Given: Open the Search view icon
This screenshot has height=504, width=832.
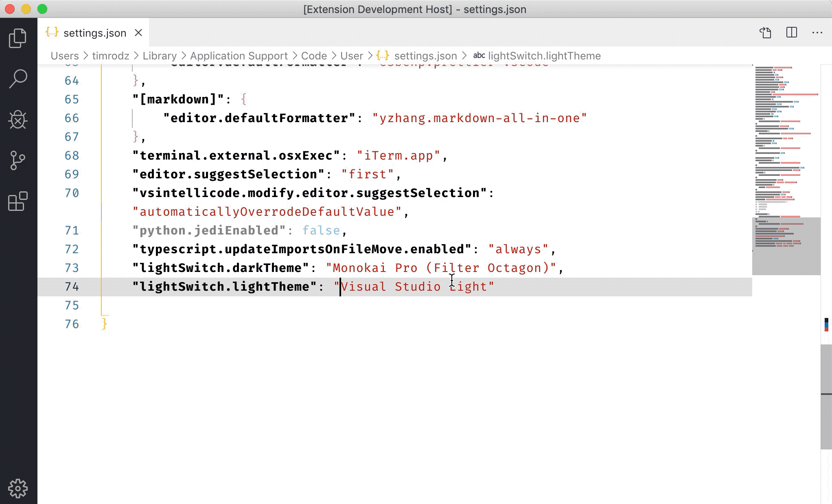Looking at the screenshot, I should (18, 79).
